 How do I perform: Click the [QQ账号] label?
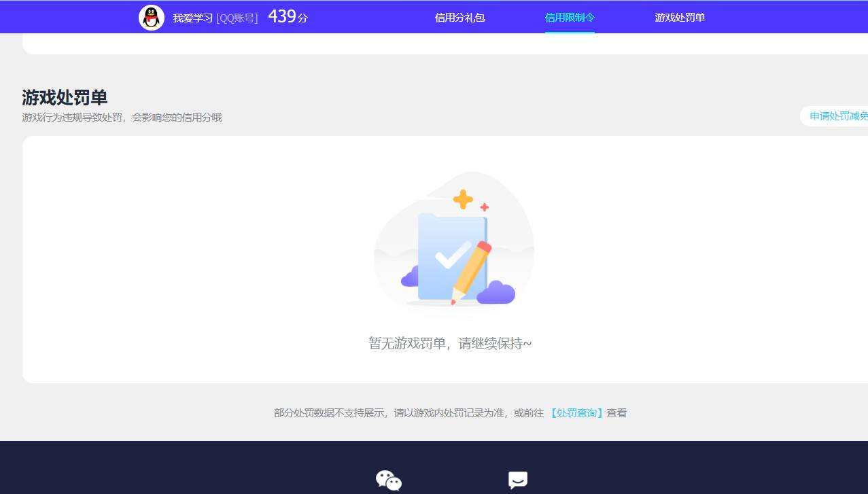tap(237, 18)
